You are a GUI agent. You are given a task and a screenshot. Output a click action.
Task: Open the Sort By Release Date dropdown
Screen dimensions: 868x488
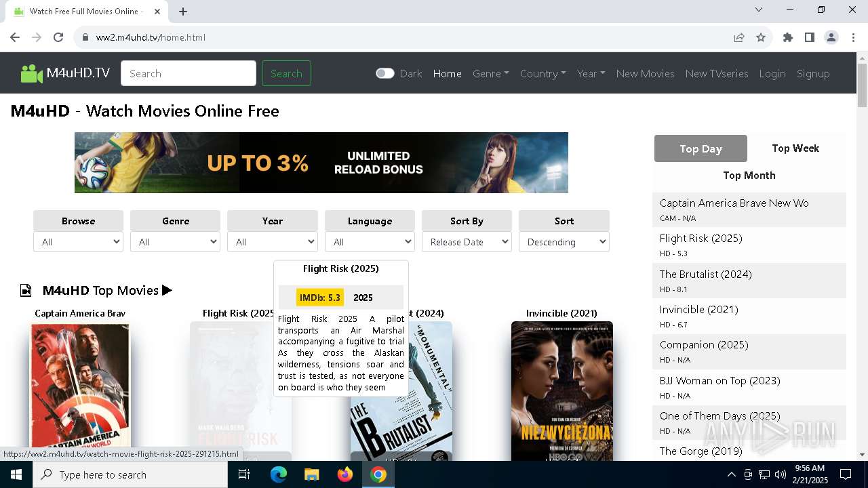pos(467,242)
